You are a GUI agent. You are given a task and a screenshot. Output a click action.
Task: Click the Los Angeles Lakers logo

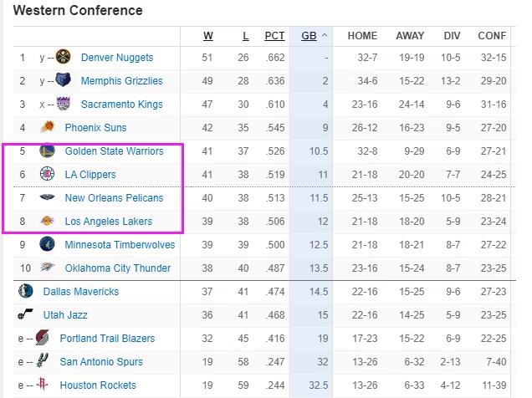click(x=47, y=222)
